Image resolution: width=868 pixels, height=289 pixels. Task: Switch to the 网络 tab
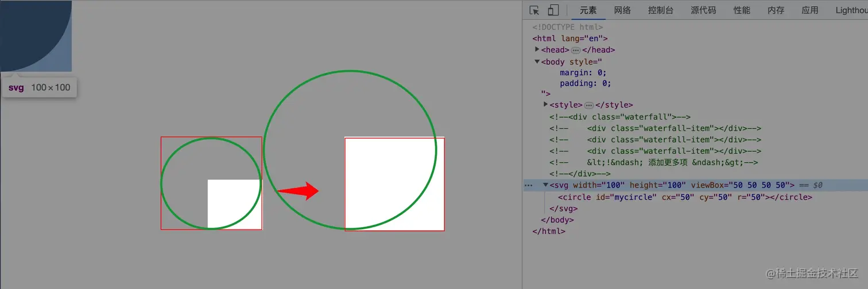click(x=622, y=10)
